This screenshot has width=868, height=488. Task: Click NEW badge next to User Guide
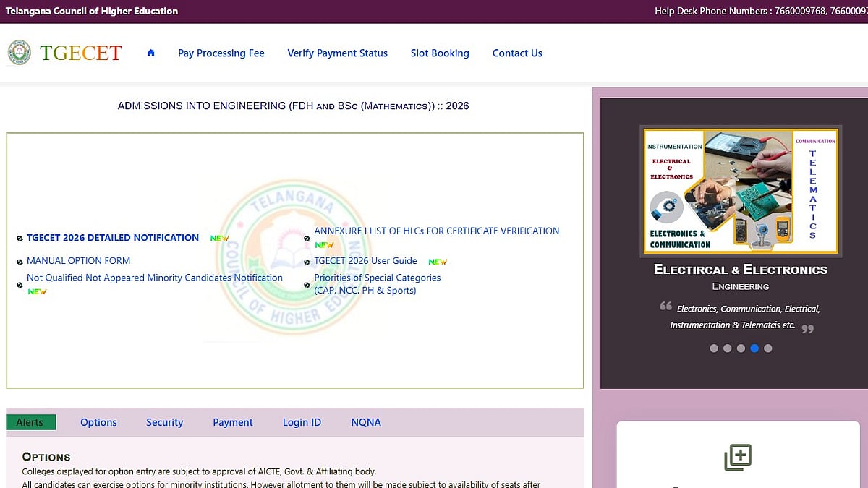coord(438,262)
